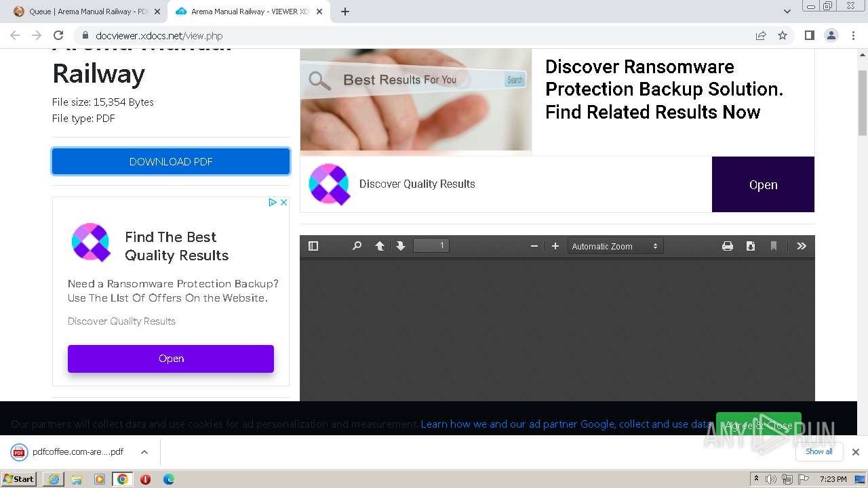Click the File size 15,354 Bytes text

coord(103,102)
